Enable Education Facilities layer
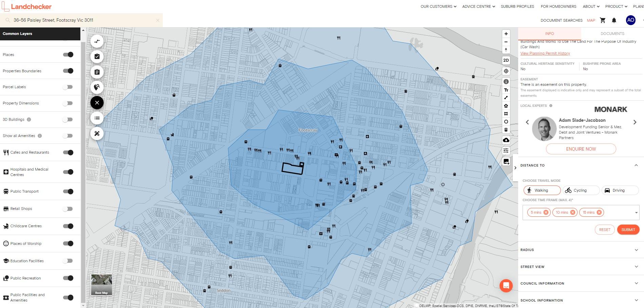The image size is (644, 308). pos(68,261)
